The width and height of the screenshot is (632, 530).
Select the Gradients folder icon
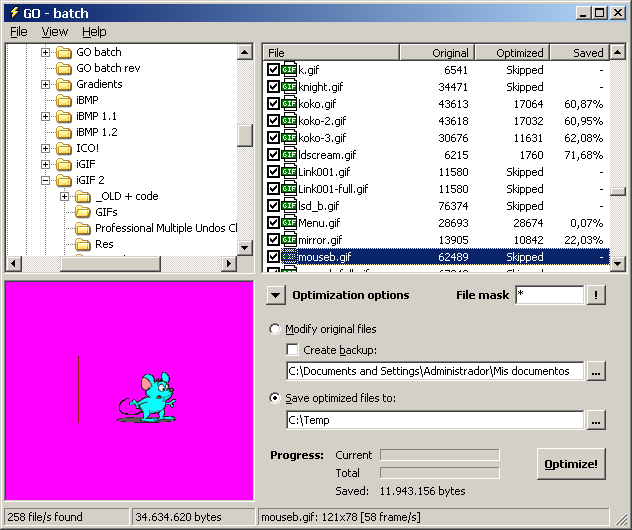coord(64,84)
